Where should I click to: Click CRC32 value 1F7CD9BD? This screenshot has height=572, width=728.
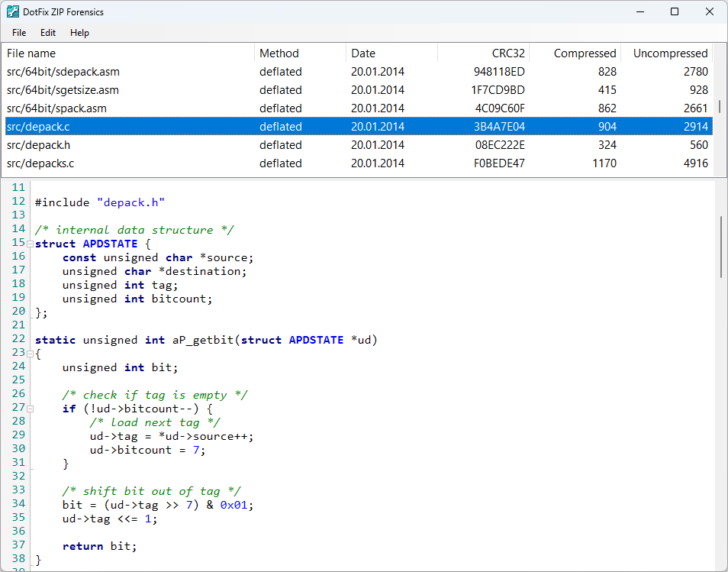(498, 90)
